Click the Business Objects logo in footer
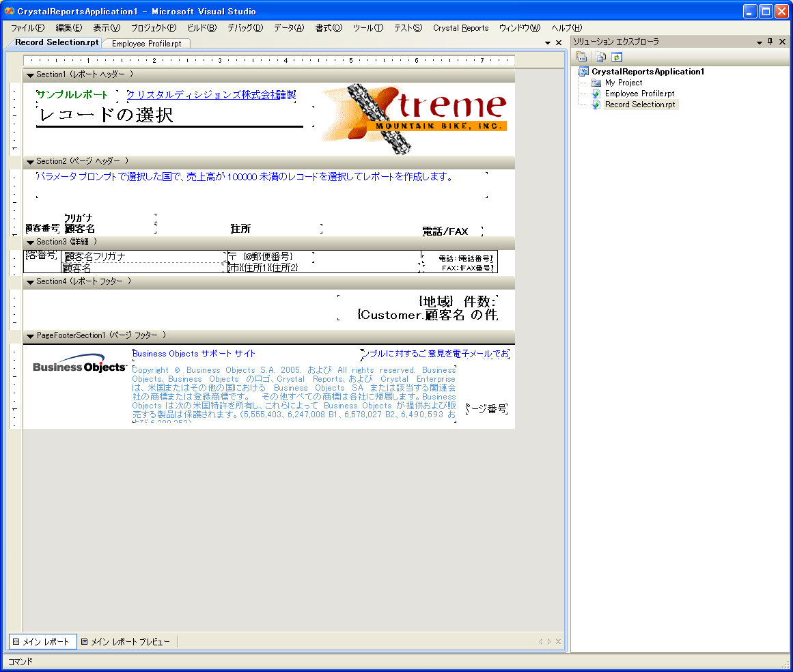Image resolution: width=793 pixels, height=672 pixels. point(80,365)
